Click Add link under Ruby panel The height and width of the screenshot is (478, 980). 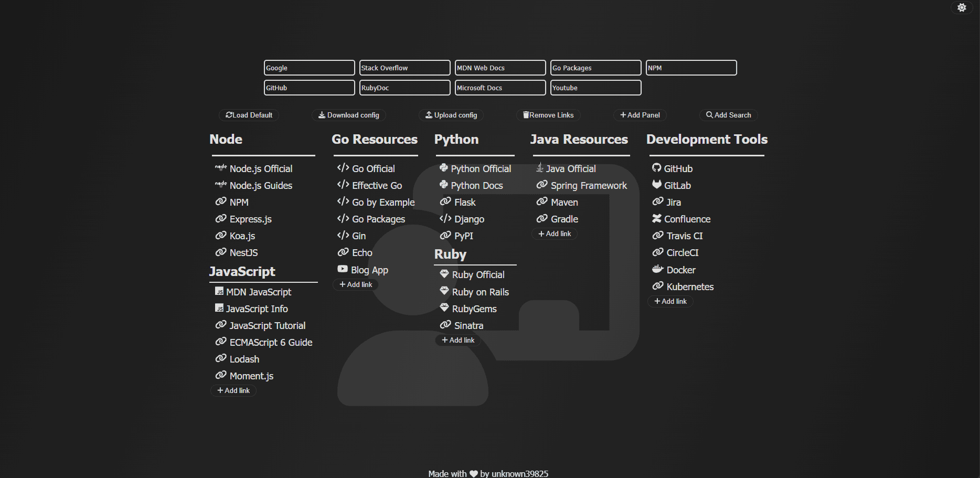(x=458, y=340)
